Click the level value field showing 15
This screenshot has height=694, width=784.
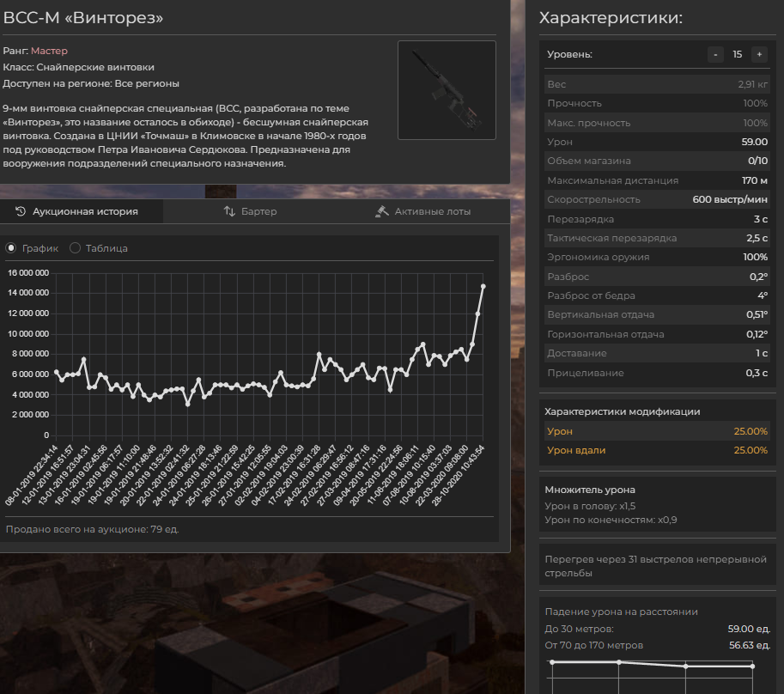(737, 54)
